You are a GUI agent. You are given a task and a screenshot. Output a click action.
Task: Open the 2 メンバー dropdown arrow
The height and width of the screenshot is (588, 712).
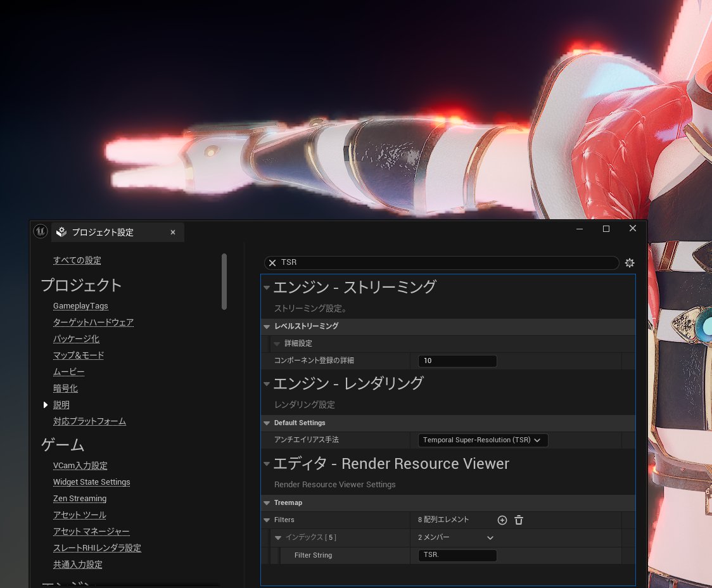(490, 538)
